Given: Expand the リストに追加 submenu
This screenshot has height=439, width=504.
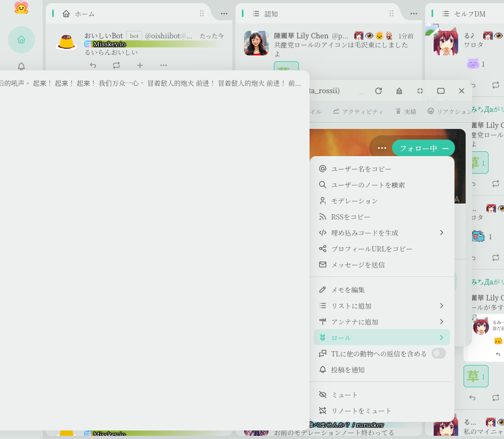Looking at the screenshot, I should click(x=381, y=306).
